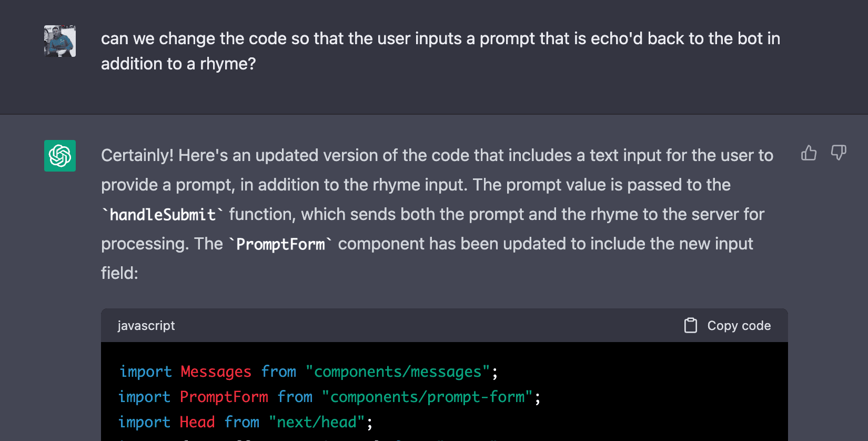The height and width of the screenshot is (441, 868).
Task: Click the thumbs up feedback icon
Action: pos(809,153)
